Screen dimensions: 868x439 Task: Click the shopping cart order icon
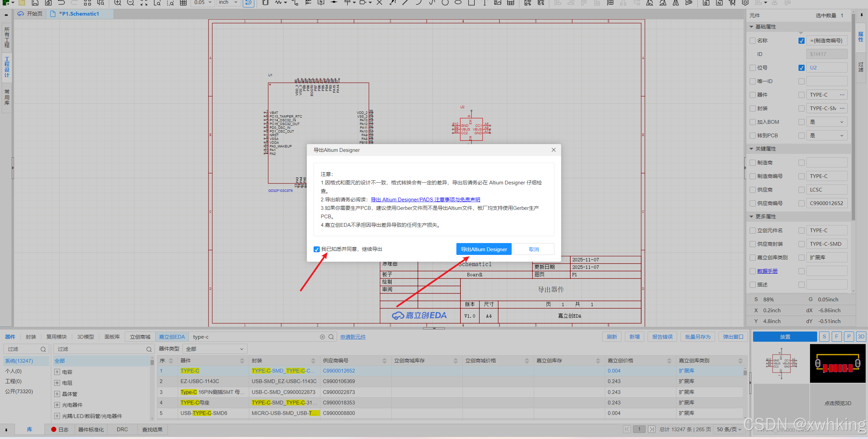click(x=732, y=3)
